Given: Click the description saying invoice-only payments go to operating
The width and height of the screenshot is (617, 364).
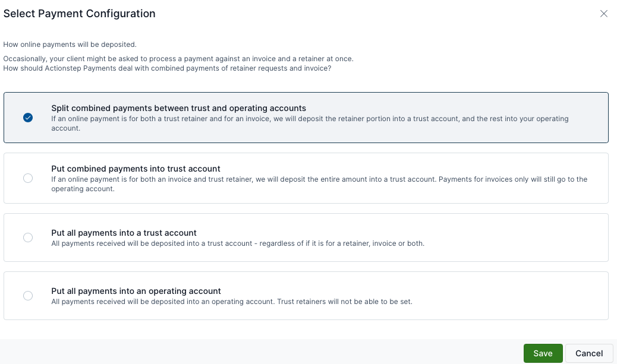Looking at the screenshot, I should point(319,184).
